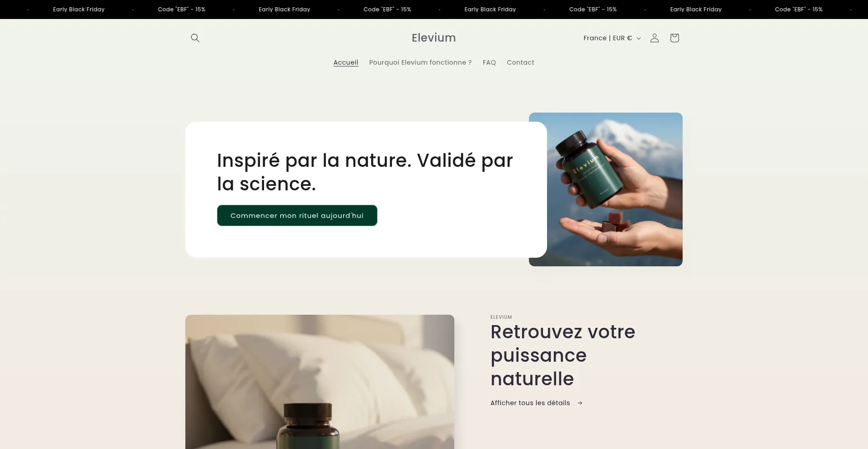The height and width of the screenshot is (449, 868).
Task: Open the search magnifier icon
Action: click(x=195, y=38)
